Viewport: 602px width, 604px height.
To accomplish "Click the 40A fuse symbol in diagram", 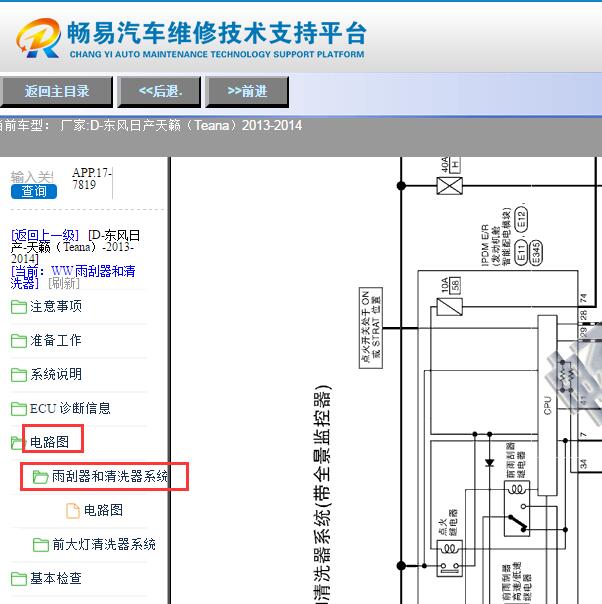I will [x=449, y=186].
